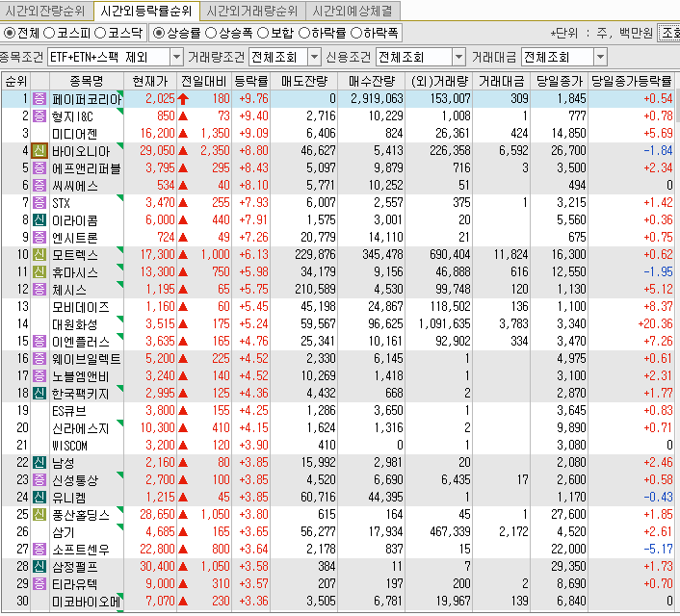This screenshot has width=680, height=616.
Task: Select the 시간외등락률순위 tab
Action: point(146,11)
